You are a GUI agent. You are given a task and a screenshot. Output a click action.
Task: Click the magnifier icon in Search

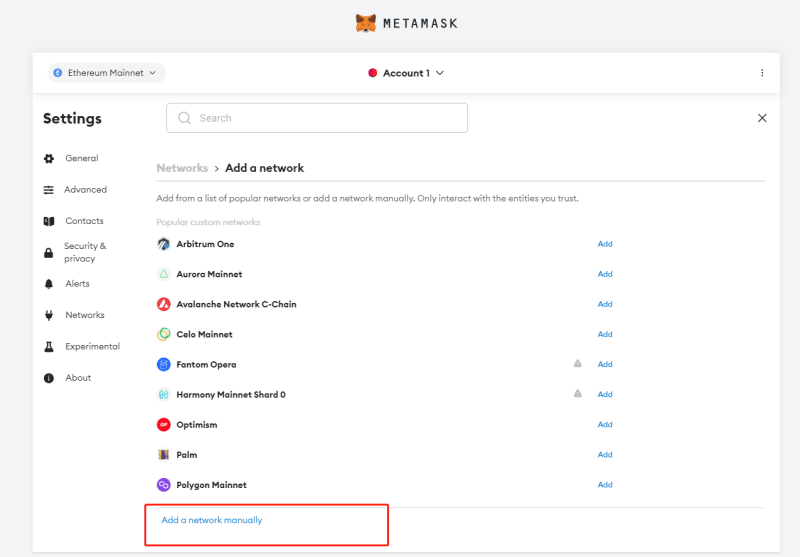tap(184, 118)
